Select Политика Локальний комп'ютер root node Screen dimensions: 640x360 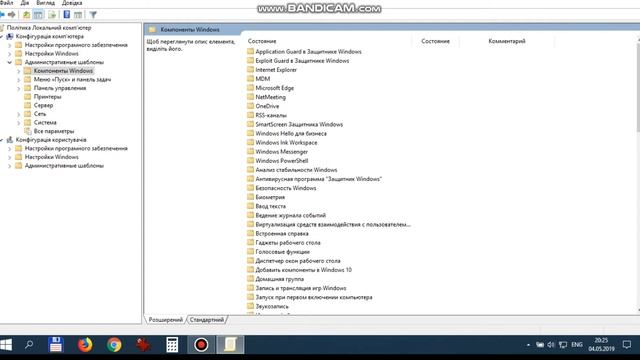[49, 28]
